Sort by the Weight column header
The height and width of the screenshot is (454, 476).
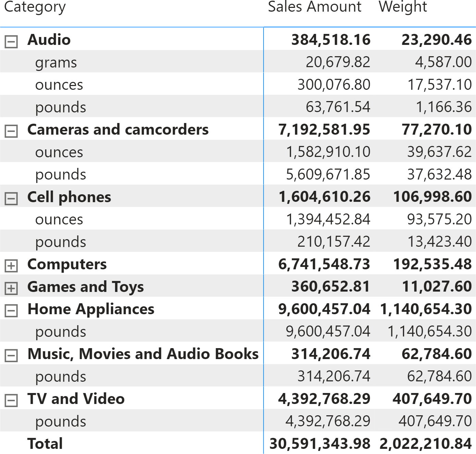click(x=403, y=8)
